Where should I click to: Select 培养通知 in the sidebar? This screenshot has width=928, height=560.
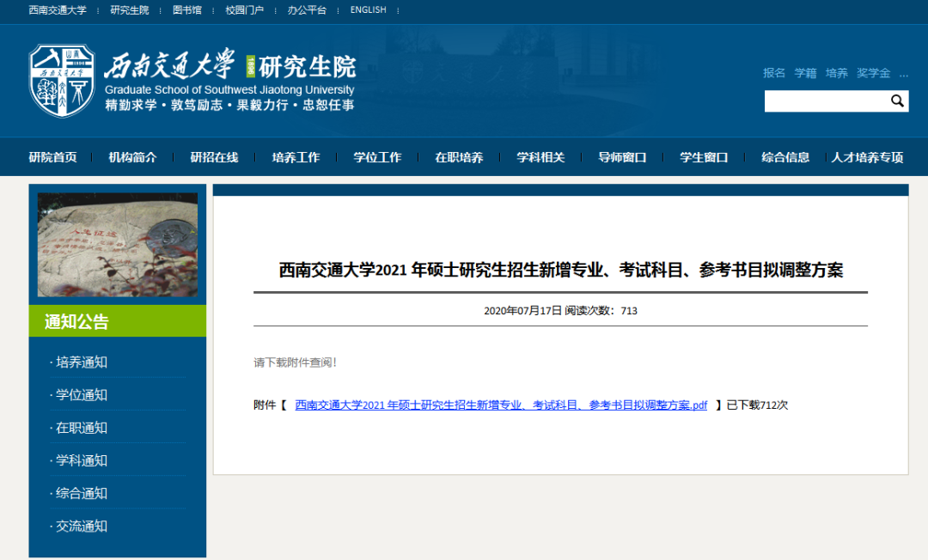(x=81, y=362)
